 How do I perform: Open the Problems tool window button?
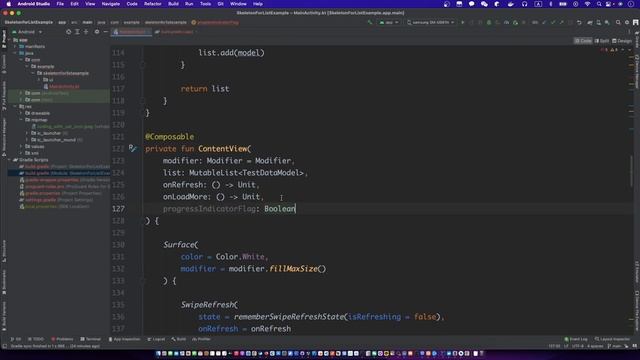coord(62,339)
